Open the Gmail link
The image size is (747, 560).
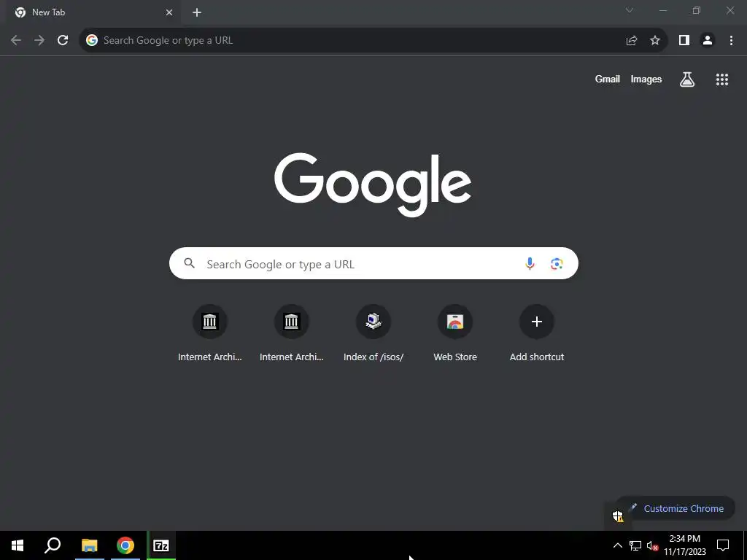[607, 79]
